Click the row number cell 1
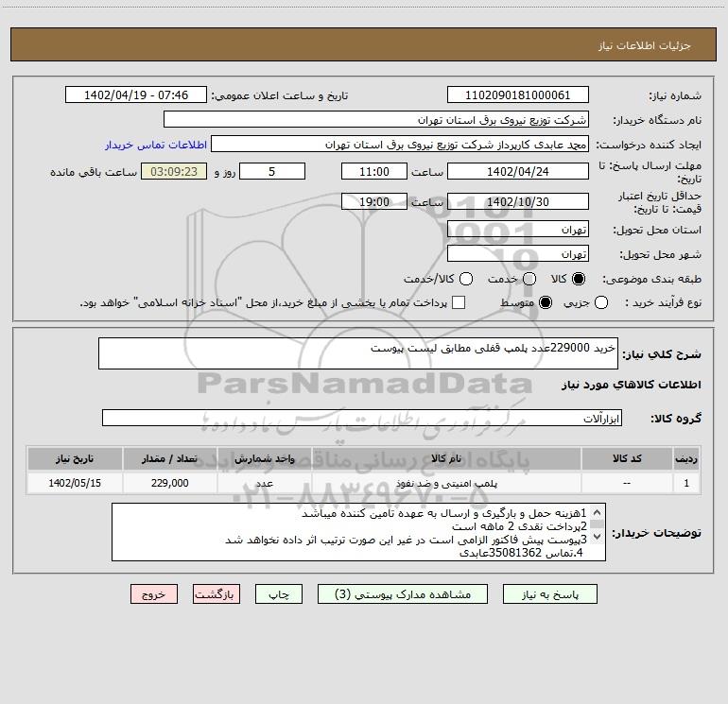This screenshot has width=728, height=704. pyautogui.click(x=686, y=483)
